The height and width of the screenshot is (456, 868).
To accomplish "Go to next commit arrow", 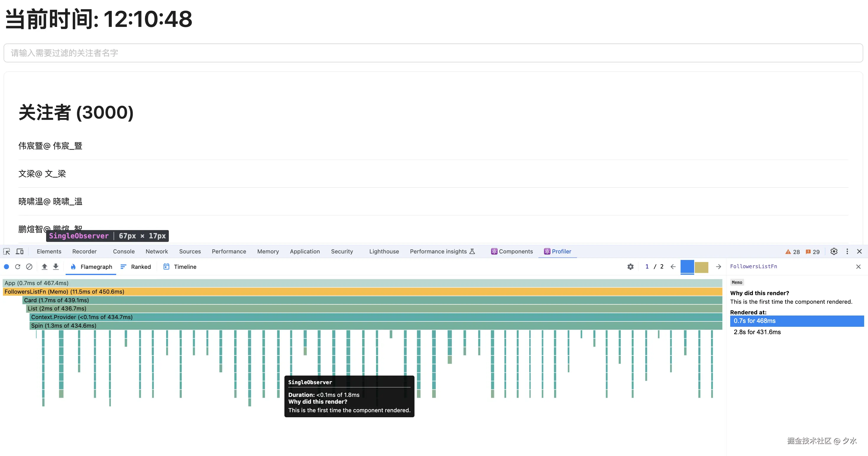I will (718, 266).
